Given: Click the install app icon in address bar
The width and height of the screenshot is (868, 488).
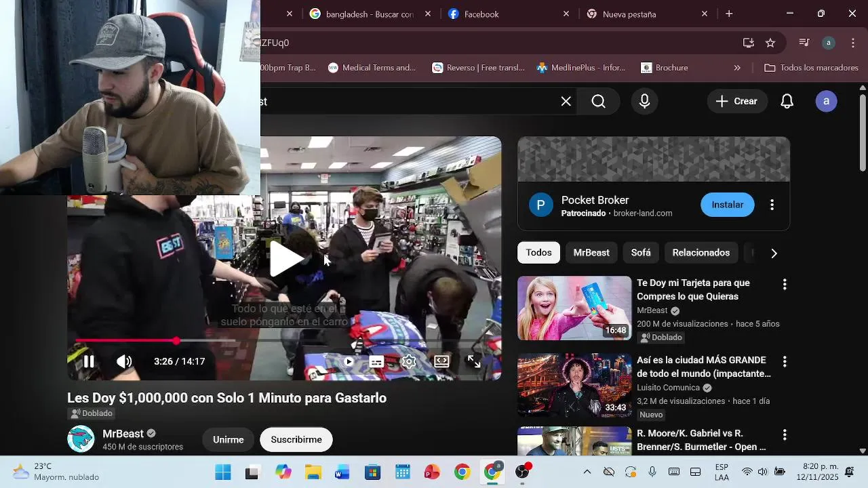Looking at the screenshot, I should pos(749,43).
